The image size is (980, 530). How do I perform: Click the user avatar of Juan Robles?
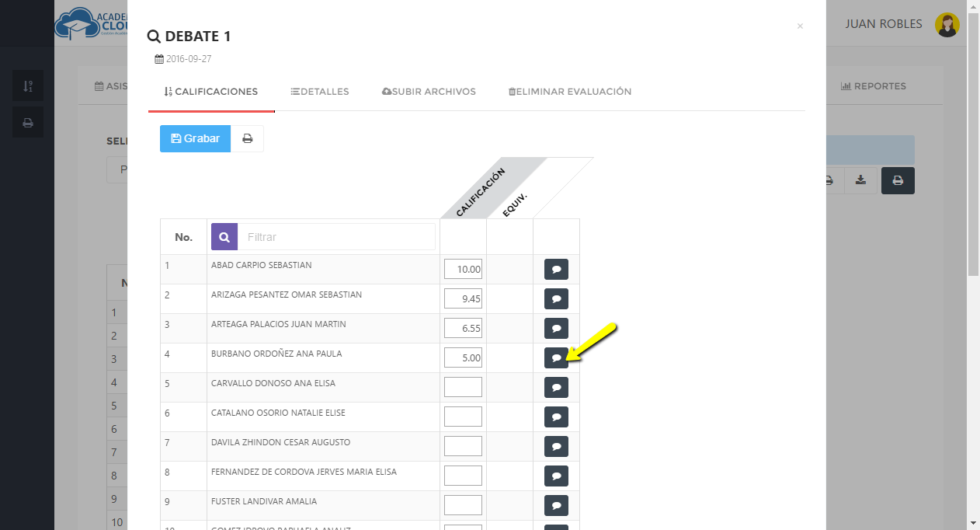(x=947, y=25)
